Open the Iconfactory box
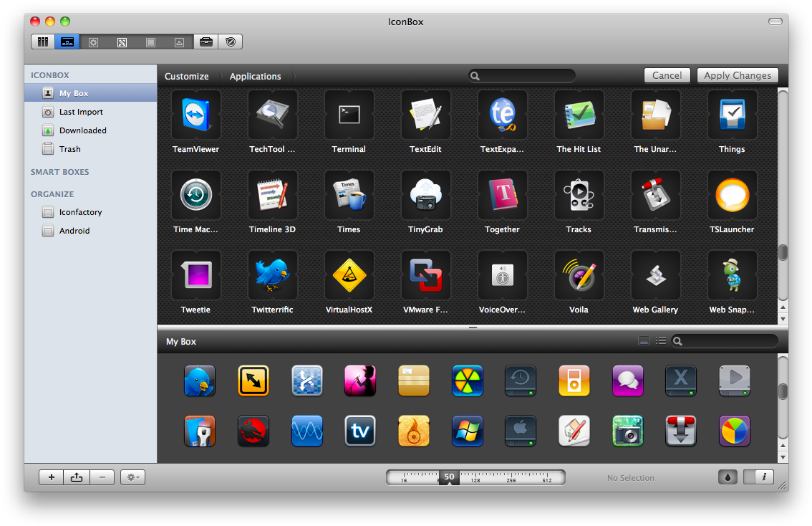This screenshot has height=526, width=812. coord(91,212)
